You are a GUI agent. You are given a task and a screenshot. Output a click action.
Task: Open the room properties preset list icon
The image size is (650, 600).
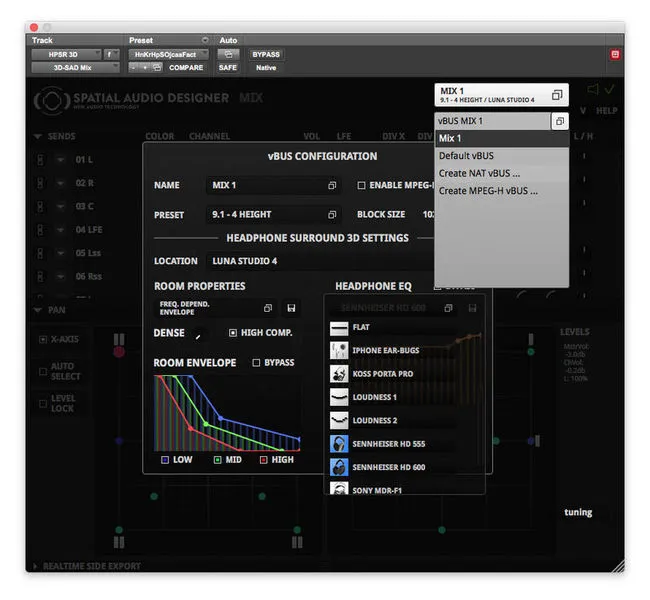pos(268,308)
